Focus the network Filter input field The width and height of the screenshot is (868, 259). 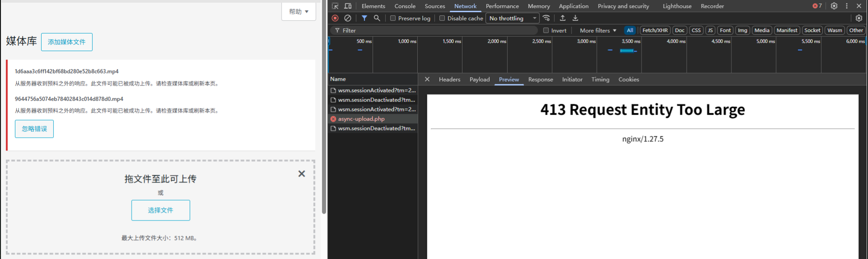(434, 30)
